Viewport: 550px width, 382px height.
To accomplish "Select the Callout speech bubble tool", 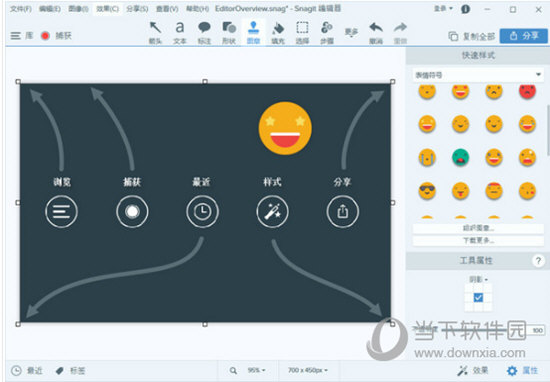I will pos(204,33).
